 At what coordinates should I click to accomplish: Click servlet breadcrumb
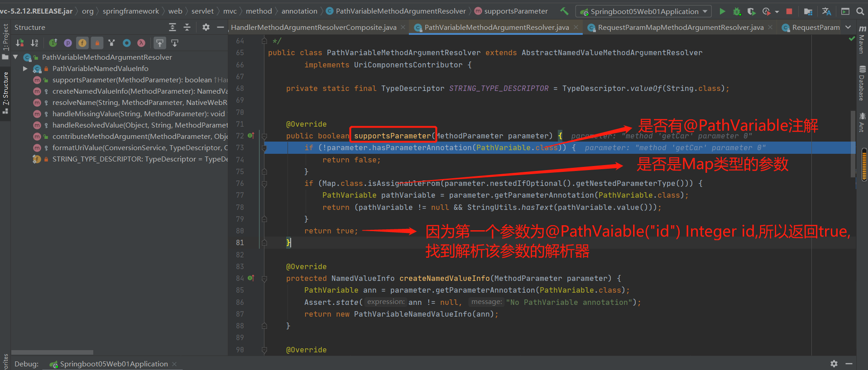coord(202,11)
